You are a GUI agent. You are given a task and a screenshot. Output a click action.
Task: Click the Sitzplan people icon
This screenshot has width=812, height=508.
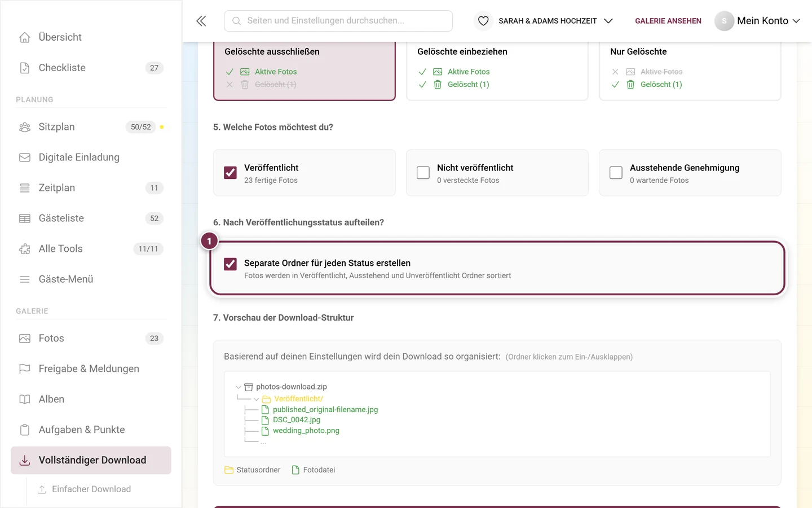coord(25,127)
